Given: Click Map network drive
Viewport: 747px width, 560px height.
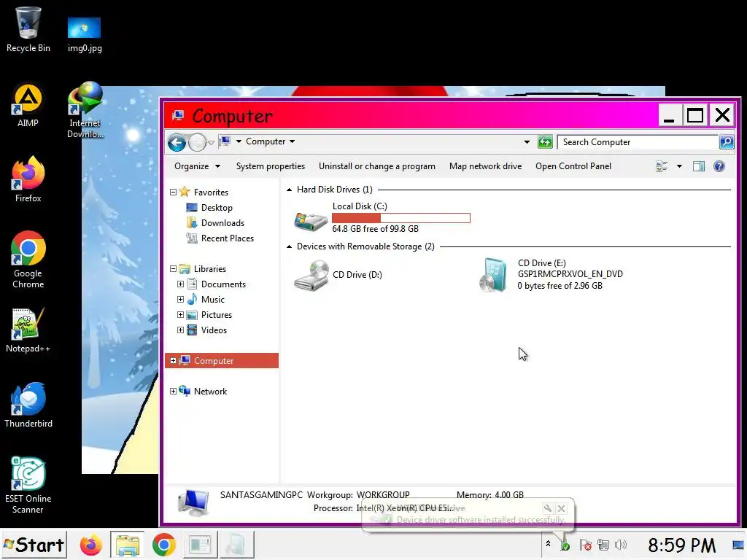Looking at the screenshot, I should [x=485, y=166].
